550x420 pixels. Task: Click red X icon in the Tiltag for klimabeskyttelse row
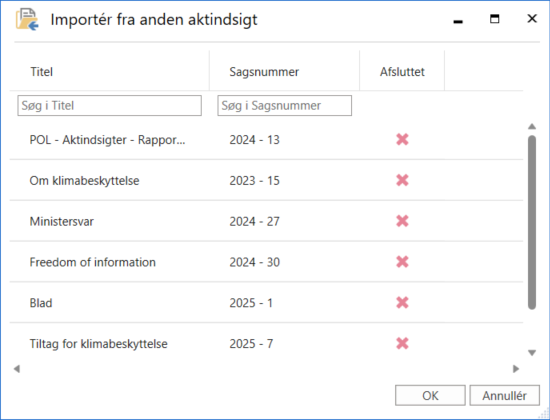pos(402,343)
